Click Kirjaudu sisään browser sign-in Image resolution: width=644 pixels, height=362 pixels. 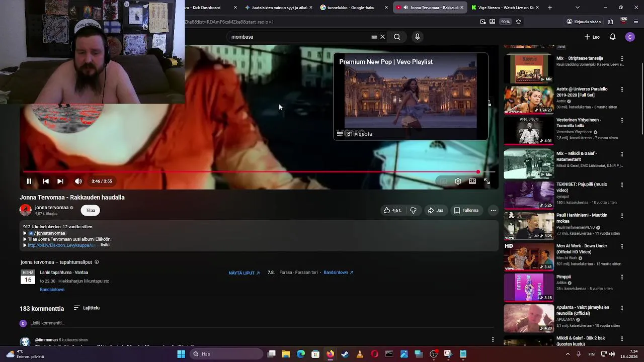[584, 22]
